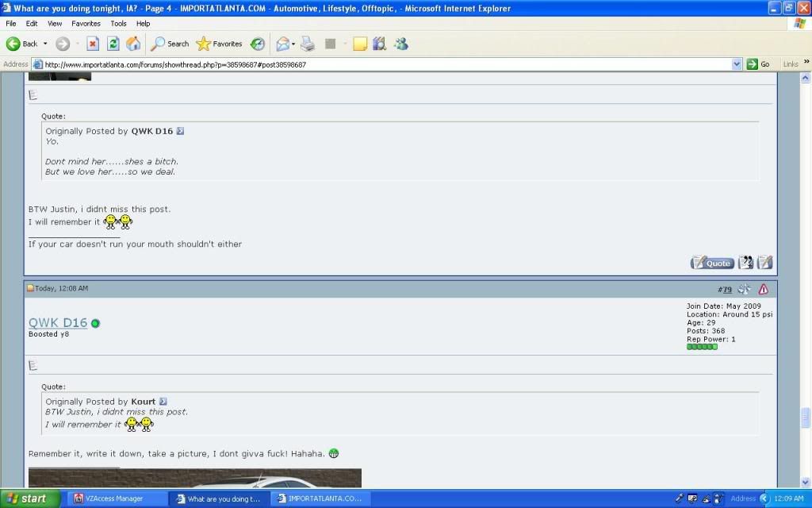Click the #79 post permalink
812x508 pixels.
point(725,290)
